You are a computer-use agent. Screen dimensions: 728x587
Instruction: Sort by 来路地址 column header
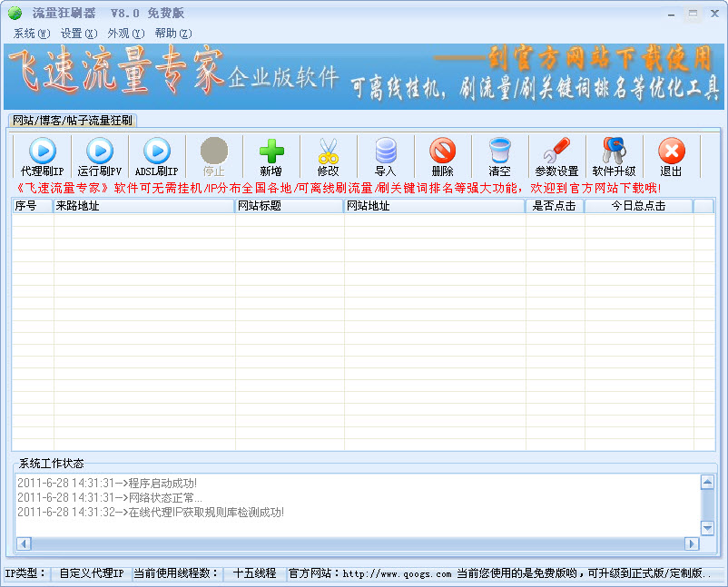click(x=144, y=206)
